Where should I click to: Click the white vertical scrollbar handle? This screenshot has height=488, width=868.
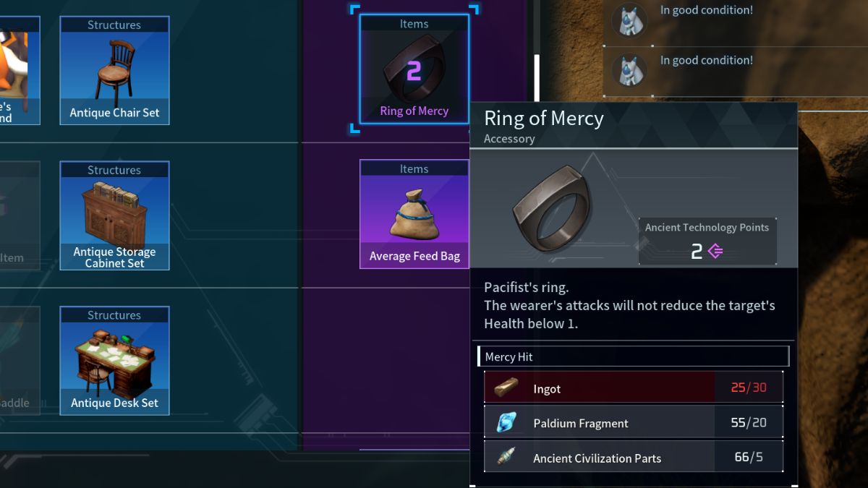(537, 78)
